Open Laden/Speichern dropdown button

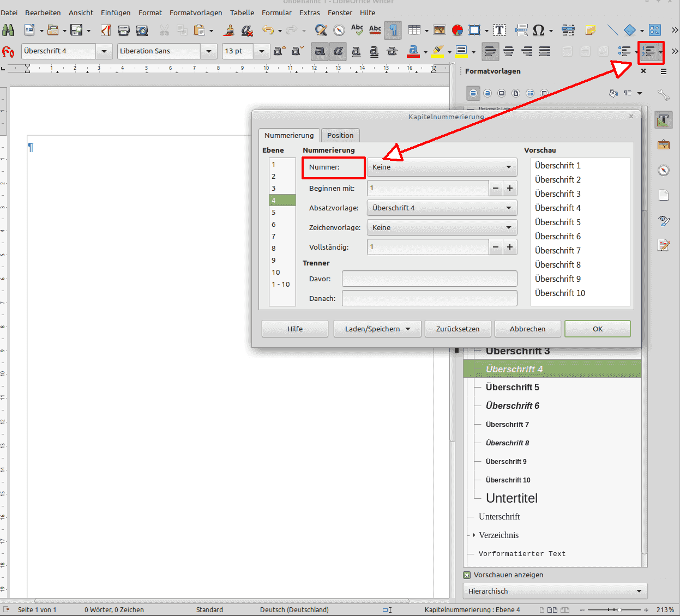click(377, 329)
